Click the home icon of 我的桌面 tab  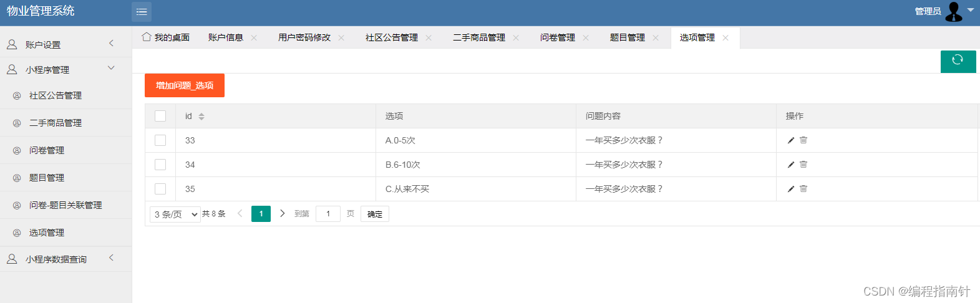click(147, 37)
